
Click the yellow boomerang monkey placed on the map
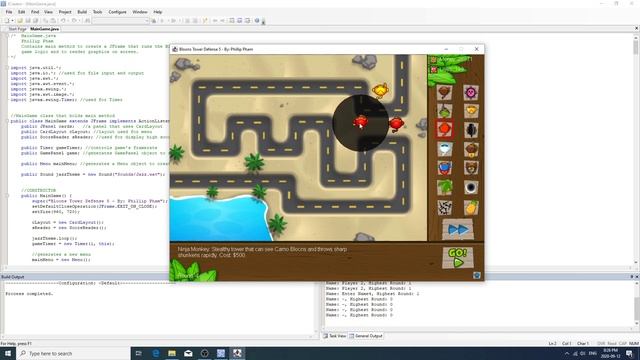tap(380, 90)
